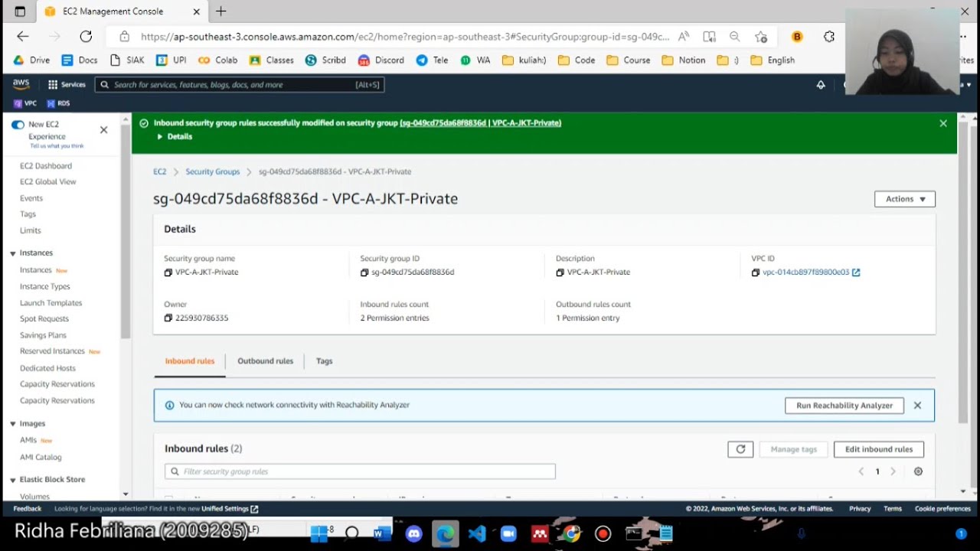Copy the description VPC-A-JKT-Private value
Viewport: 980px width, 551px height.
pos(560,272)
